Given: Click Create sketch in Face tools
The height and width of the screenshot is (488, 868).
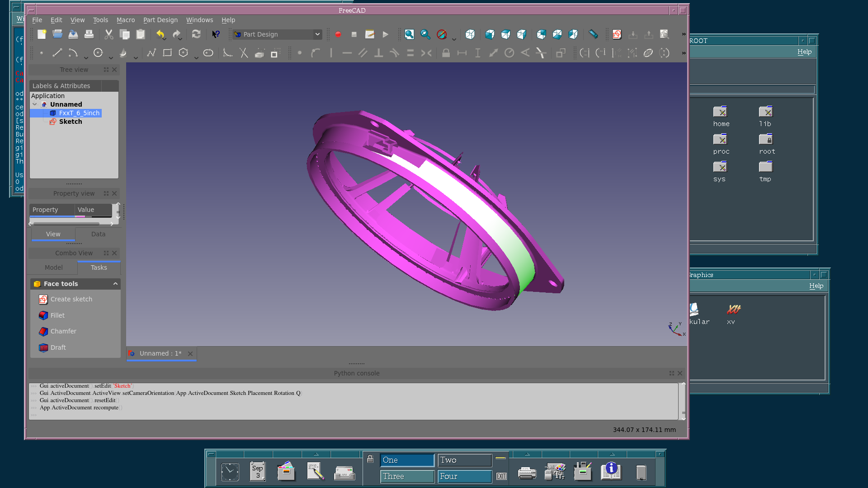Looking at the screenshot, I should point(66,299).
